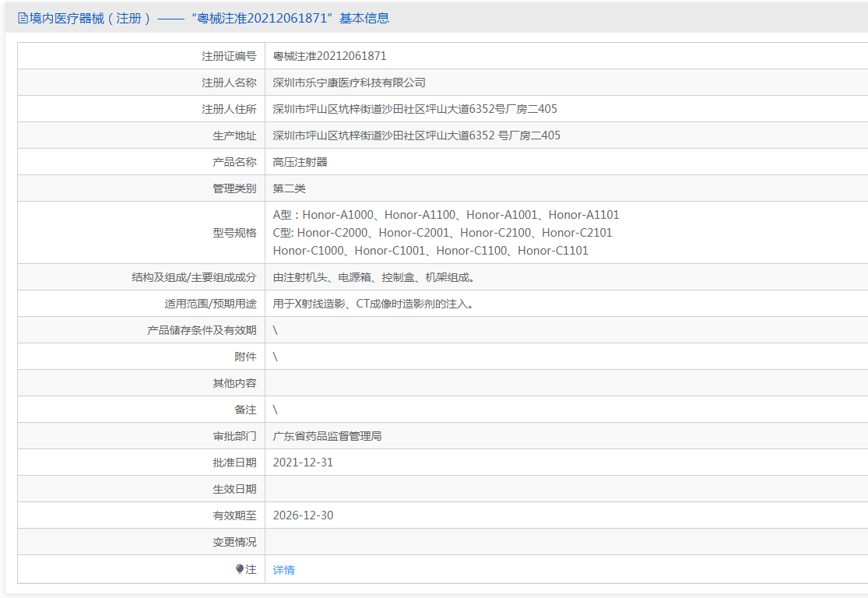Click expiry date 2026-12-30
This screenshot has height=598, width=868.
click(304, 515)
